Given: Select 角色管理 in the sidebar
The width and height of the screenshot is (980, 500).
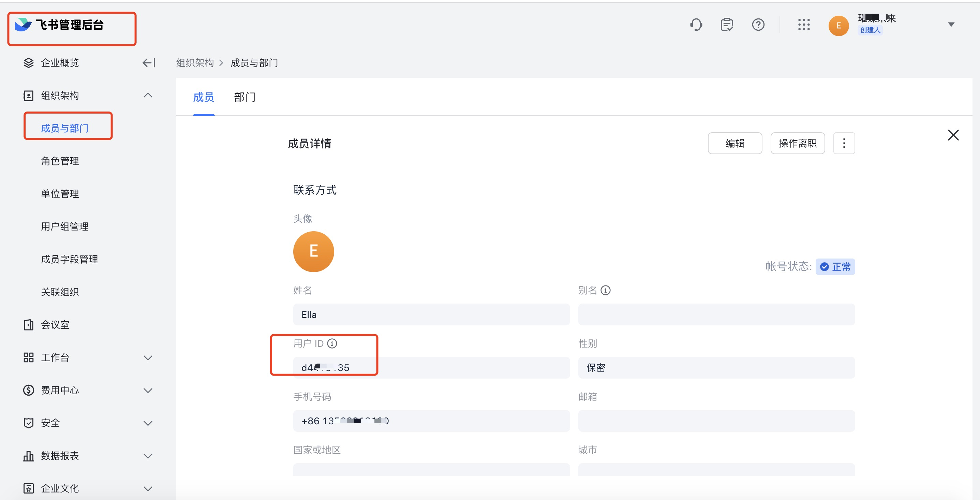Looking at the screenshot, I should [x=60, y=161].
